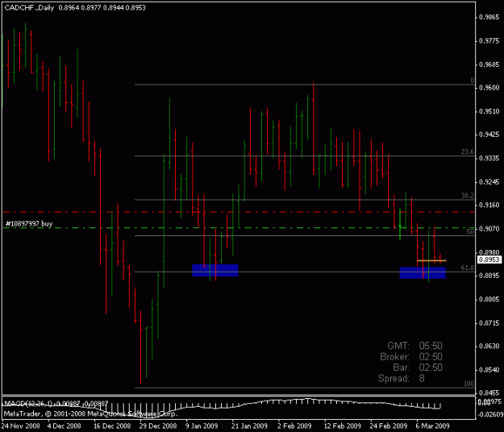Click the 0.8895 price axis label
The image size is (504, 432).
coord(489,276)
